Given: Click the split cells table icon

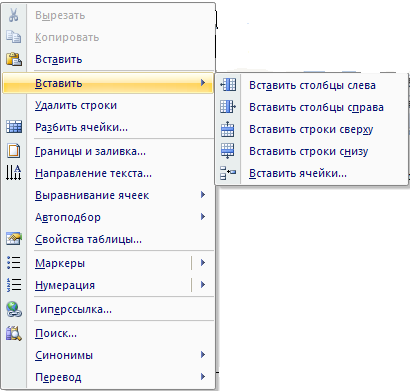Looking at the screenshot, I should (14, 127).
